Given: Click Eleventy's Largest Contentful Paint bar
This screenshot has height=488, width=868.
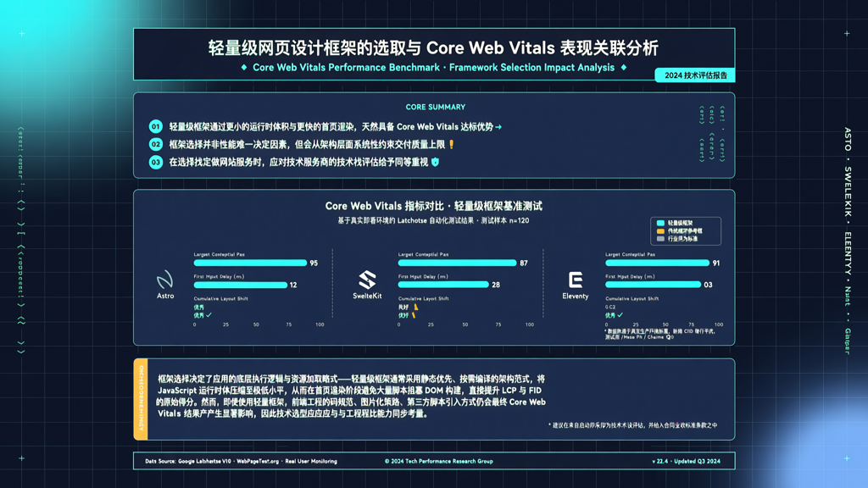Looking at the screenshot, I should point(657,263).
